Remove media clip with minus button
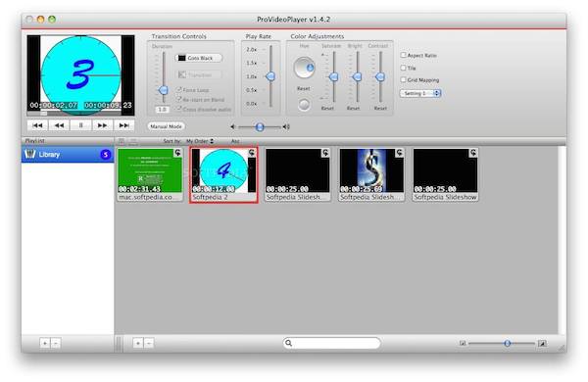This screenshot has width=588, height=382. click(149, 343)
